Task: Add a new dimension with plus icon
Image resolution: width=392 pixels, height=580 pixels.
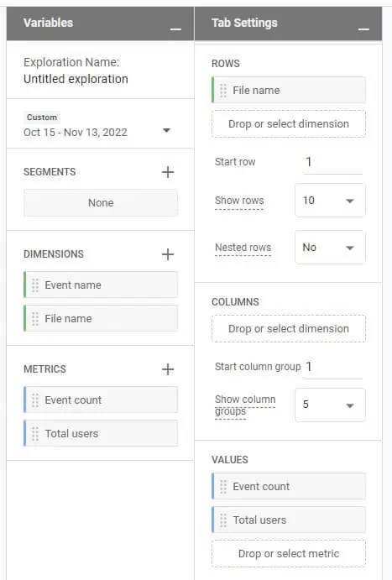Action: click(168, 254)
